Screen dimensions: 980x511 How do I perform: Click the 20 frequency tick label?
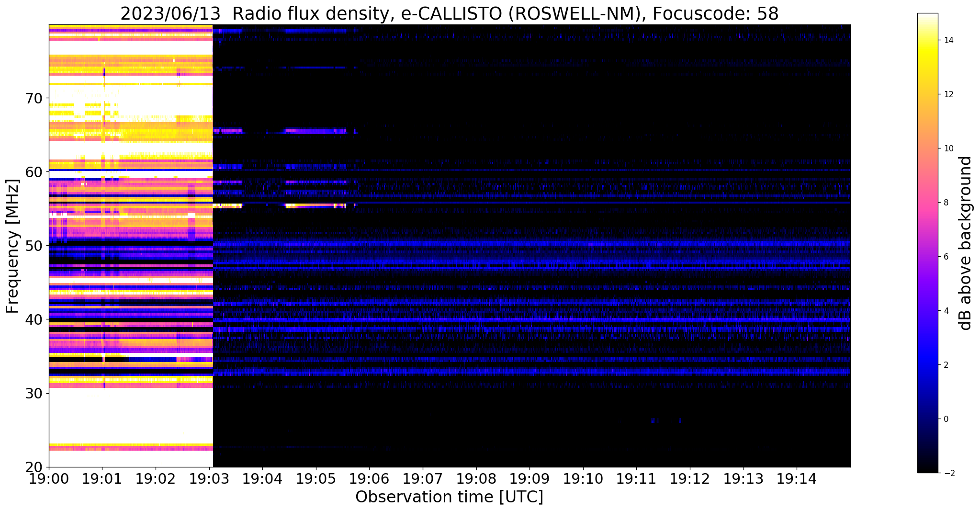pos(34,467)
